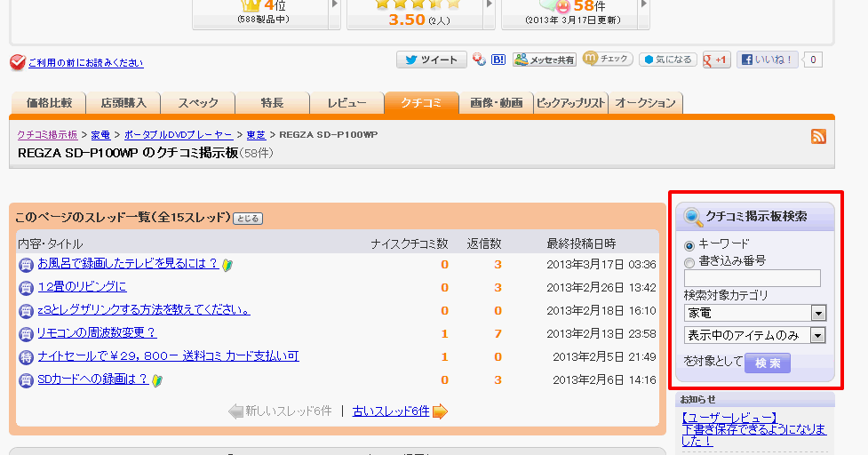Open thread リモコンの周波数変更？

point(97,332)
